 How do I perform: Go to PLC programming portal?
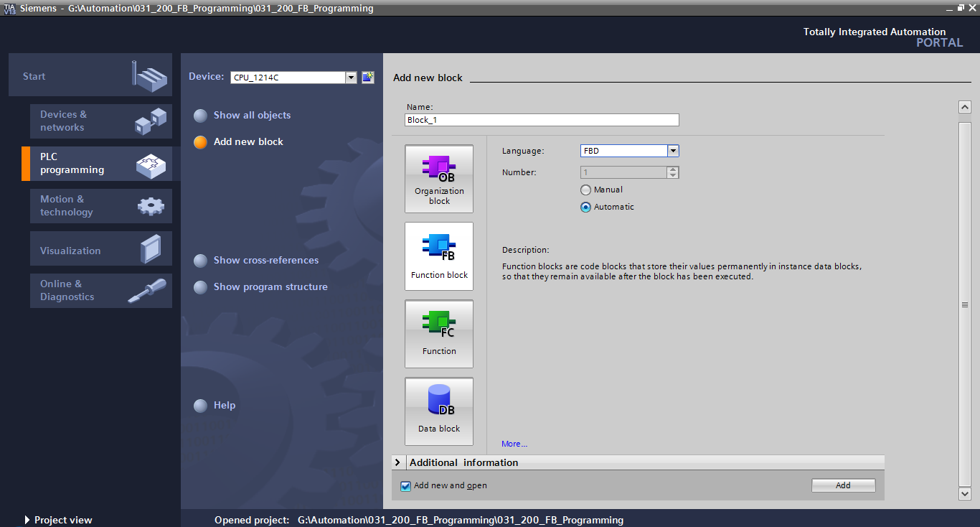[101, 164]
